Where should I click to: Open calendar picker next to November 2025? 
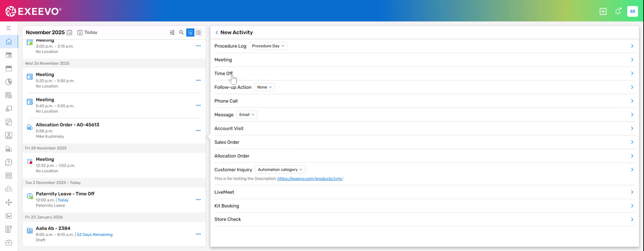pos(69,33)
